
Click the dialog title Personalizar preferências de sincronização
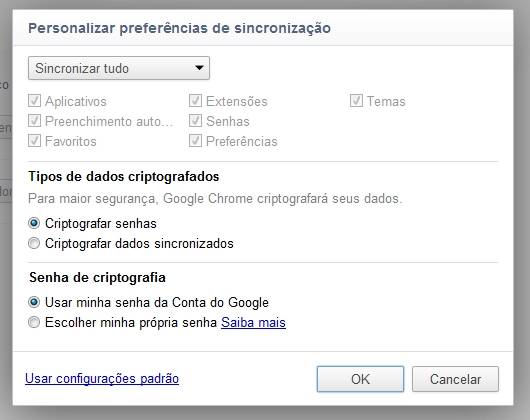click(179, 28)
